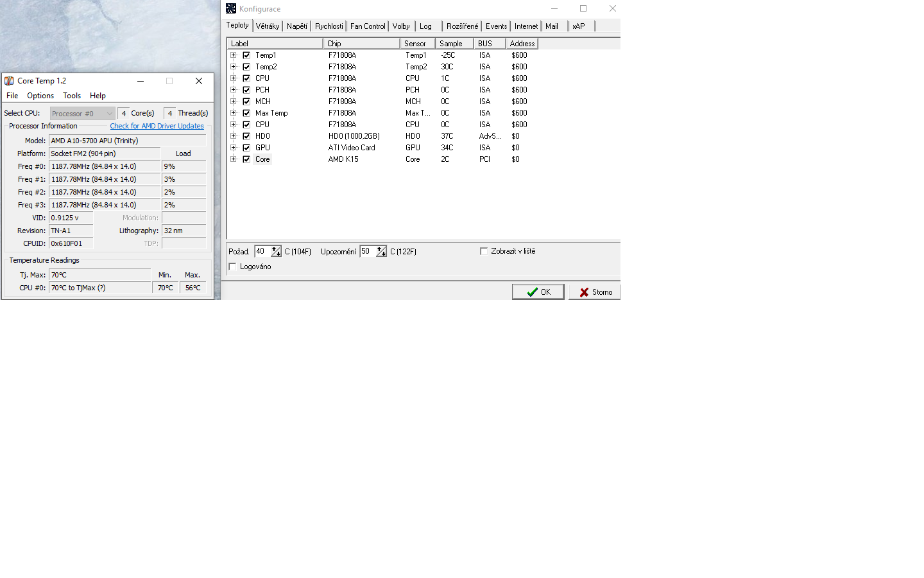Open the Core Temp Options menu

40,96
